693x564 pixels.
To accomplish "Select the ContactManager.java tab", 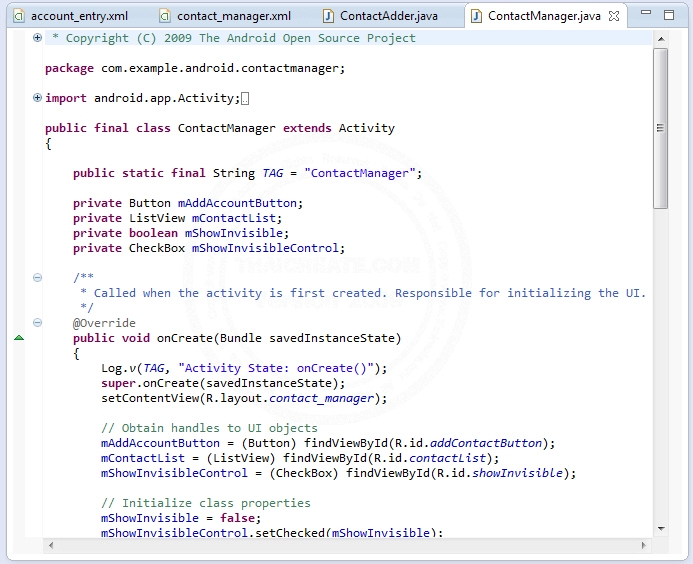I will [544, 16].
